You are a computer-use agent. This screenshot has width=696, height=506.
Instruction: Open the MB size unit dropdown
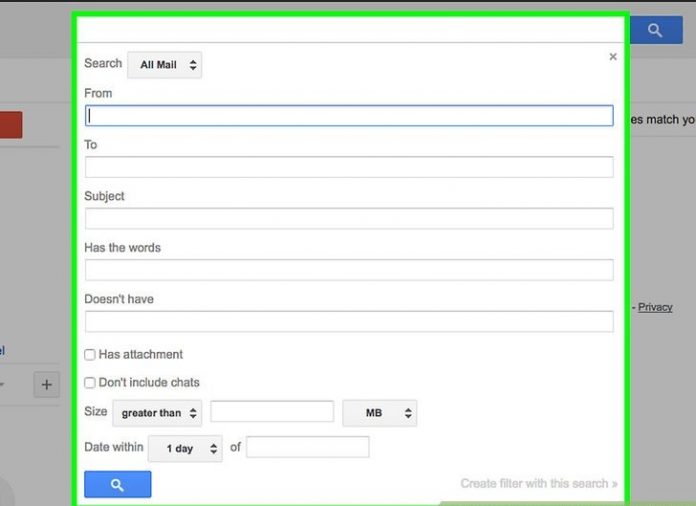point(379,412)
